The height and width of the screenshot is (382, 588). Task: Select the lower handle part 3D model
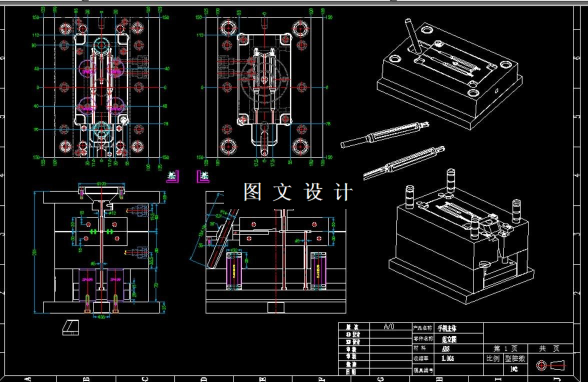pos(404,162)
